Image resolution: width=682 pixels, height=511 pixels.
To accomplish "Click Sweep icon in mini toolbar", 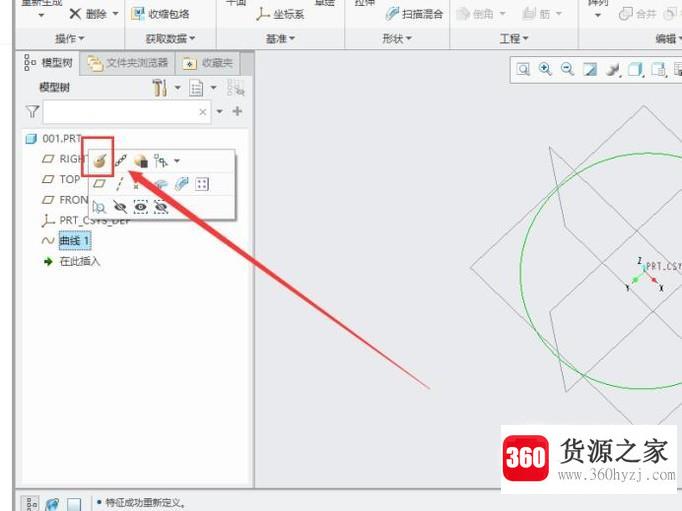I will point(160,184).
